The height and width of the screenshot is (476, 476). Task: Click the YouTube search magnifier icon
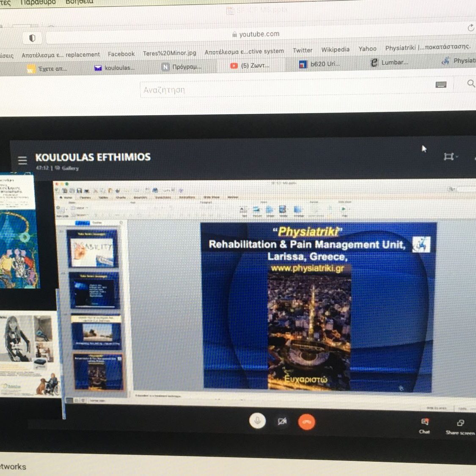tap(470, 83)
